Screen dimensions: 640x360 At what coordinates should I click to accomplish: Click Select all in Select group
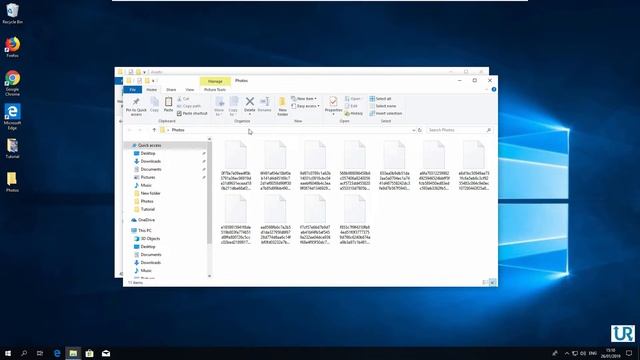[380, 99]
